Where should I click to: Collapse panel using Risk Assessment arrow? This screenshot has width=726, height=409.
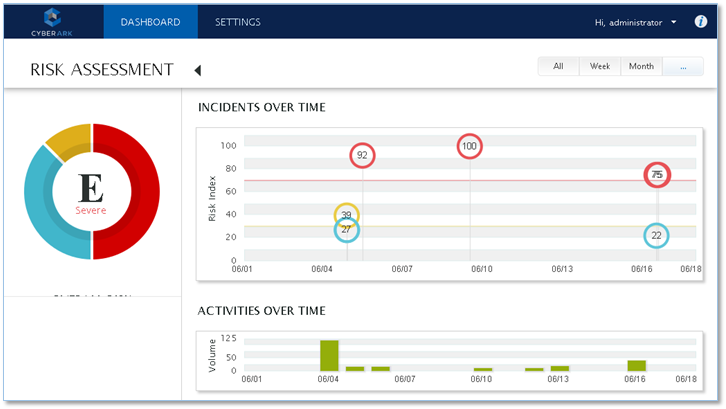point(197,70)
